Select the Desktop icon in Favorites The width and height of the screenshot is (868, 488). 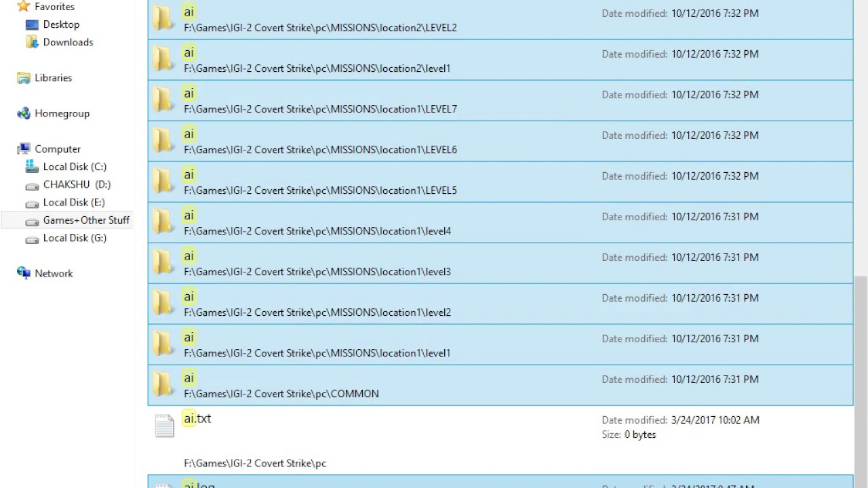(32, 24)
